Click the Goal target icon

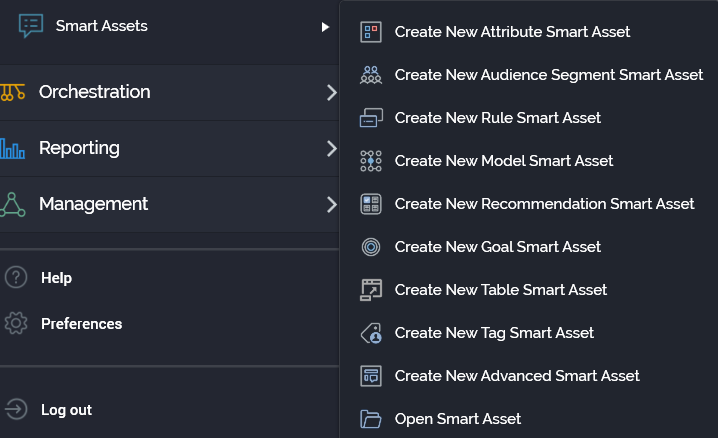(371, 247)
